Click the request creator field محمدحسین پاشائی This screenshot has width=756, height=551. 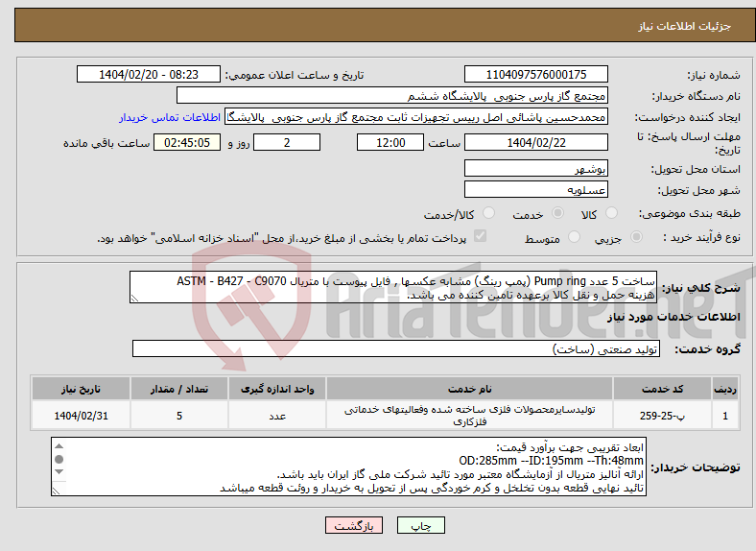click(x=416, y=117)
